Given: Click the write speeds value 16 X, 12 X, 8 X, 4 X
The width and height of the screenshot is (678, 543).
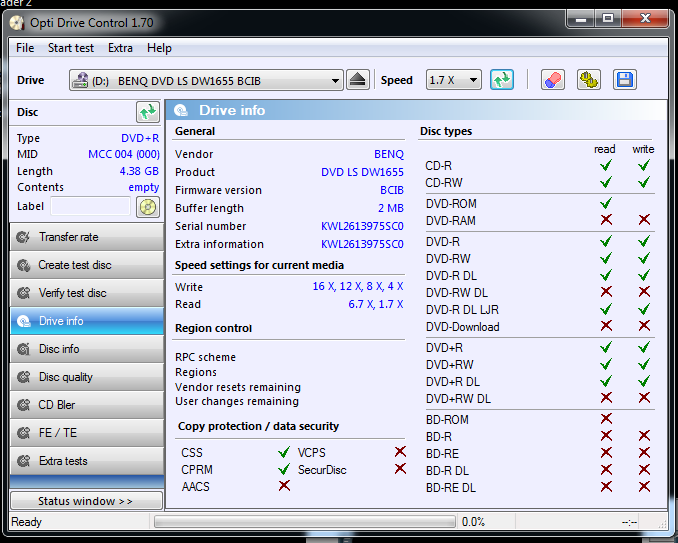Looking at the screenshot, I should [x=358, y=286].
